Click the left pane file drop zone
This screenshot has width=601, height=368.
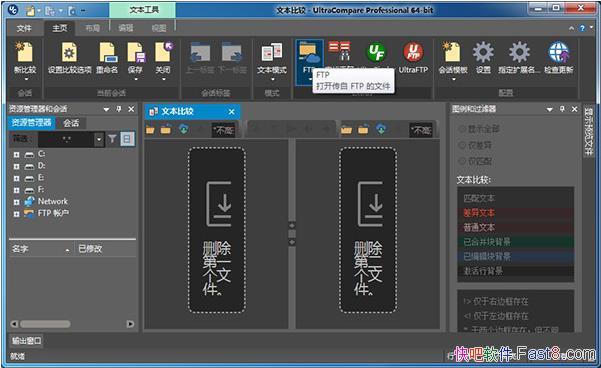(217, 230)
